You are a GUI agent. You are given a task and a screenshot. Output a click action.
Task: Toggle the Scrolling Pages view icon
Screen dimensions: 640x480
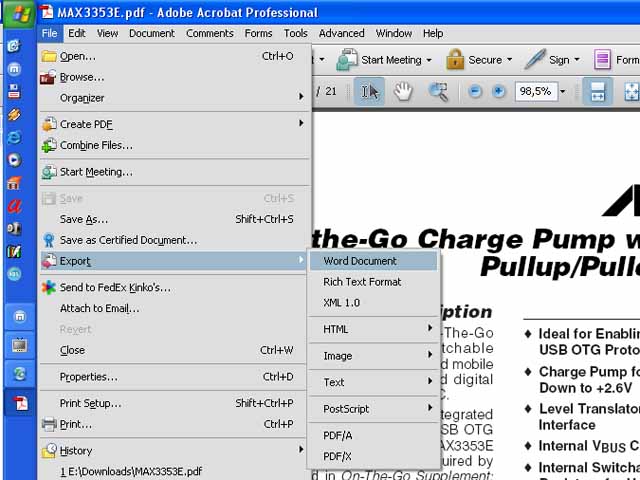598,91
